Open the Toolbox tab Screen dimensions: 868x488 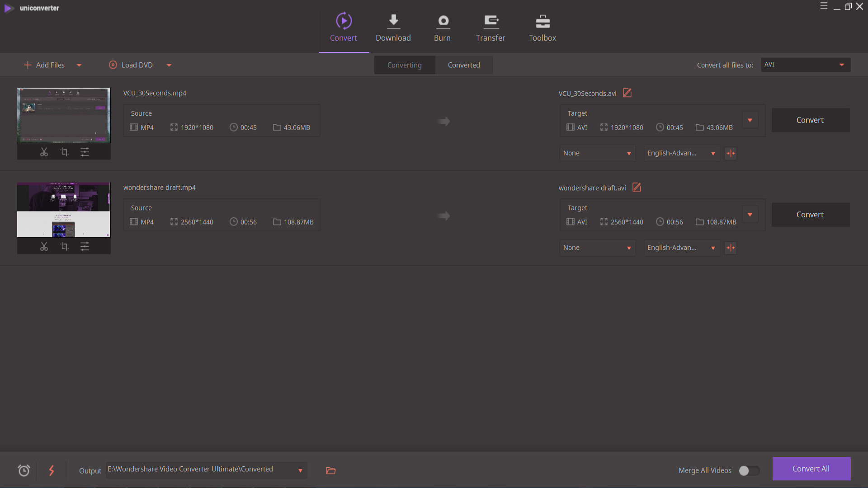pos(542,28)
